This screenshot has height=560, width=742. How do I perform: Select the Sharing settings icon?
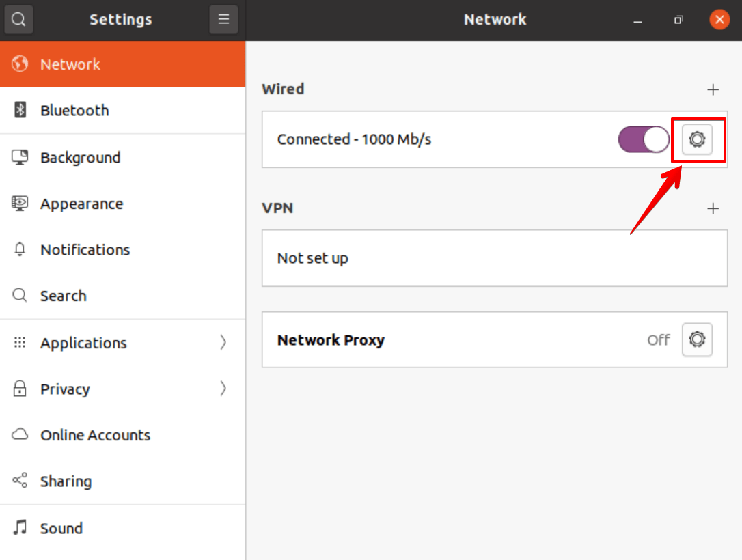(19, 481)
